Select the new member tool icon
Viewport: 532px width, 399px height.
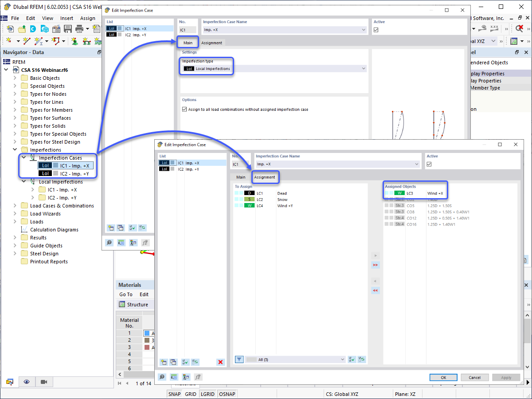(39, 41)
